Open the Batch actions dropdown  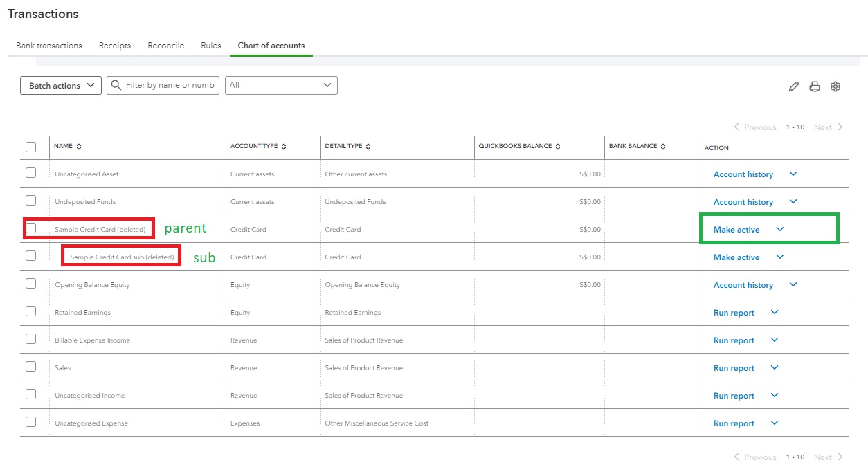61,86
